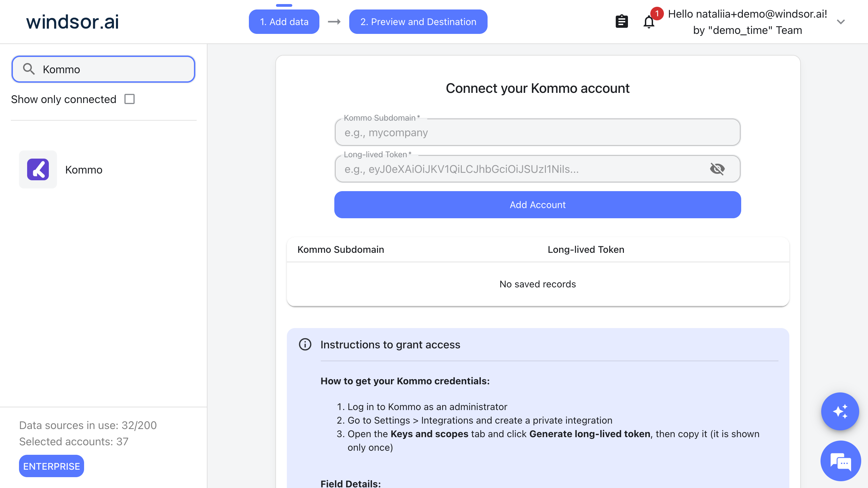This screenshot has width=868, height=488.
Task: Click the Connect your Kommo account title
Action: tap(538, 88)
